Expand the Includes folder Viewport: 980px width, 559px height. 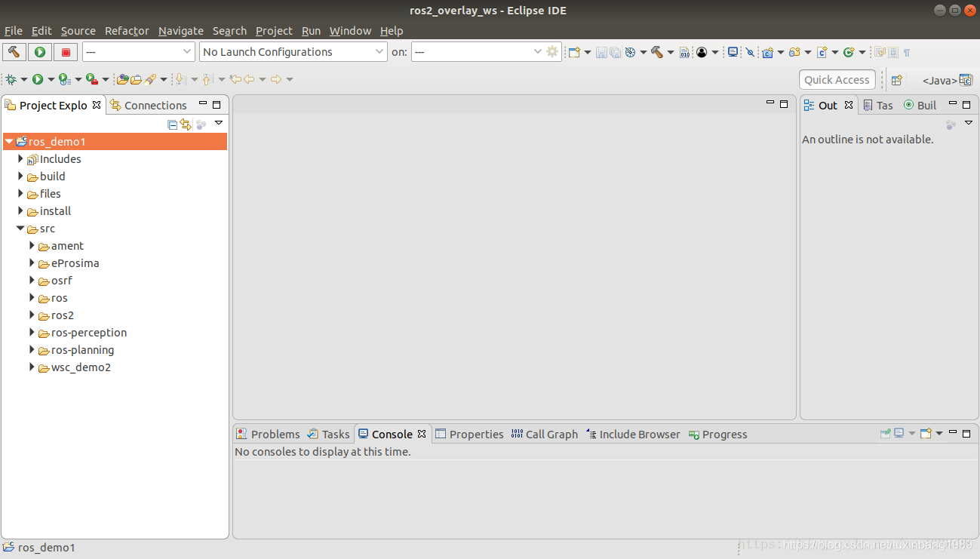point(21,159)
